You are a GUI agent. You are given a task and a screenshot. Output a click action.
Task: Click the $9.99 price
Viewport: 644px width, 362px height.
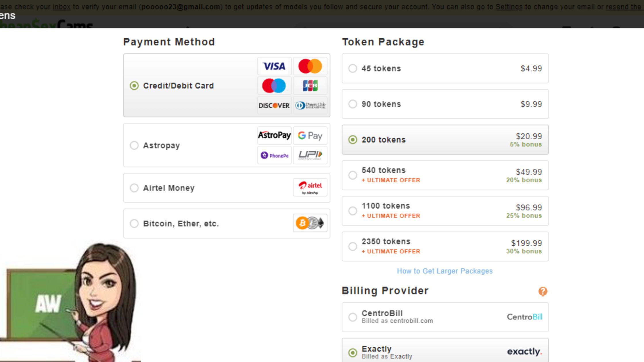tap(531, 104)
